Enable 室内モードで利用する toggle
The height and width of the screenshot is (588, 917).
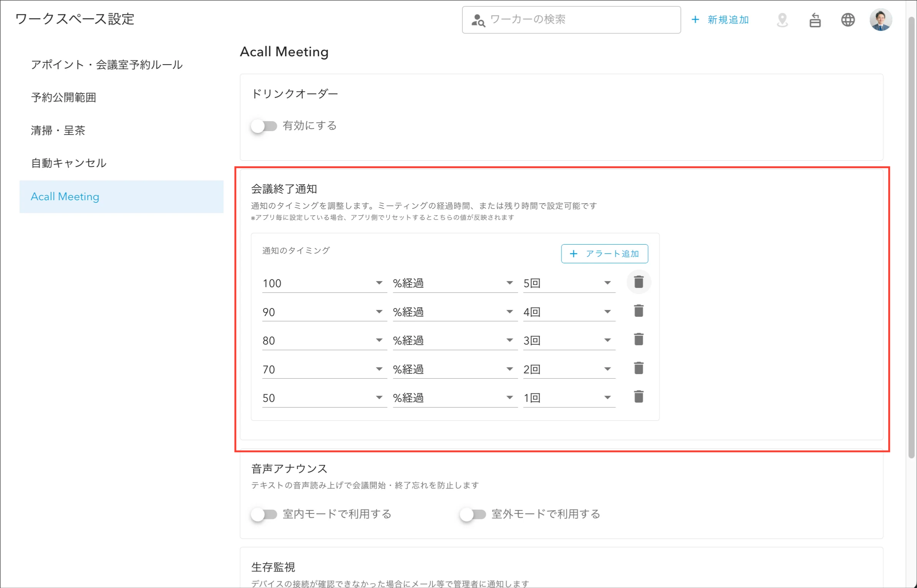click(x=264, y=514)
